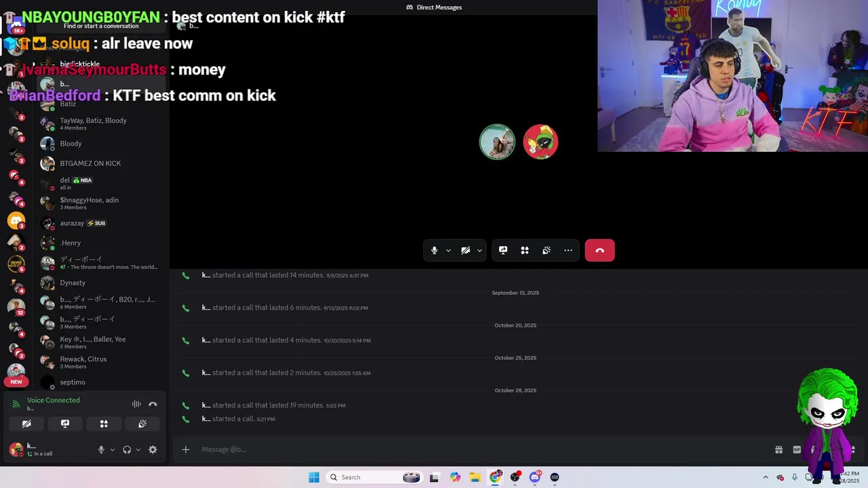Click the 'started a call' 5:21 PM entry
Viewport: 868px width, 488px height.
pyautogui.click(x=238, y=419)
